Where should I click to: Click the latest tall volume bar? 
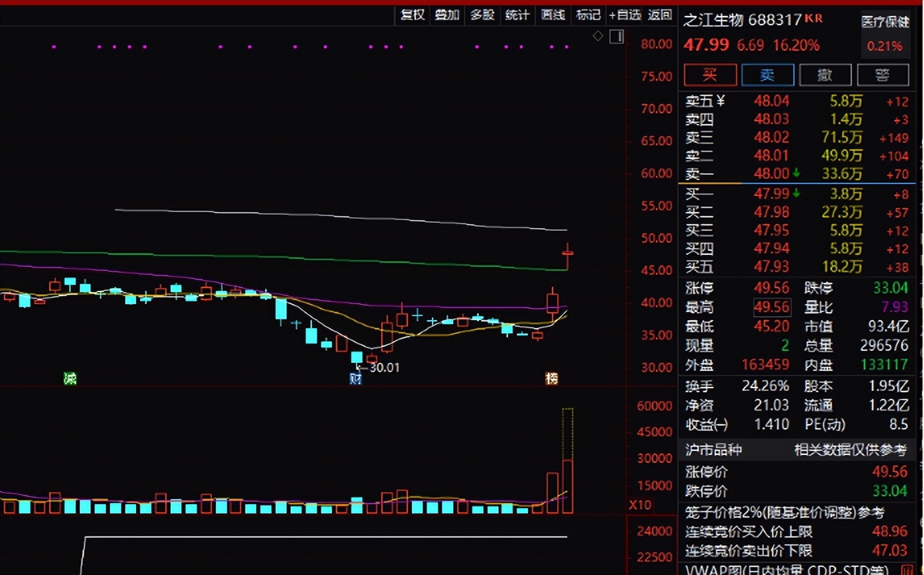(567, 486)
